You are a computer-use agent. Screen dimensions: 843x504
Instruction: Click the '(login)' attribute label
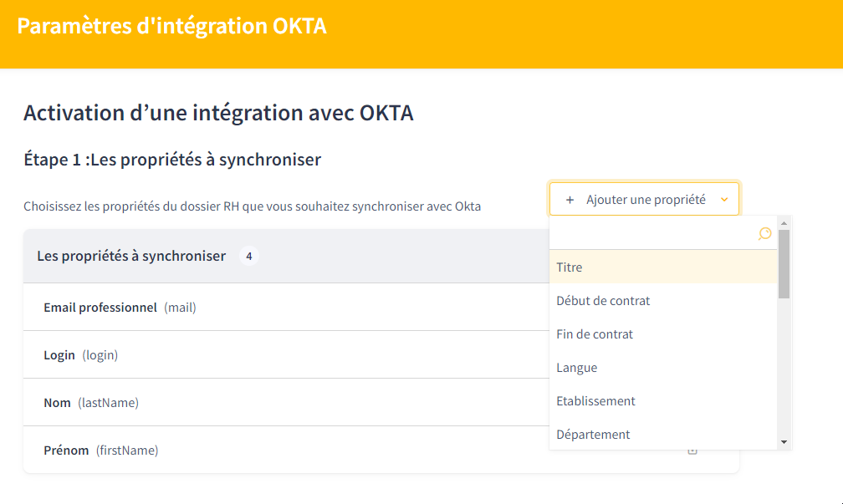click(x=100, y=355)
